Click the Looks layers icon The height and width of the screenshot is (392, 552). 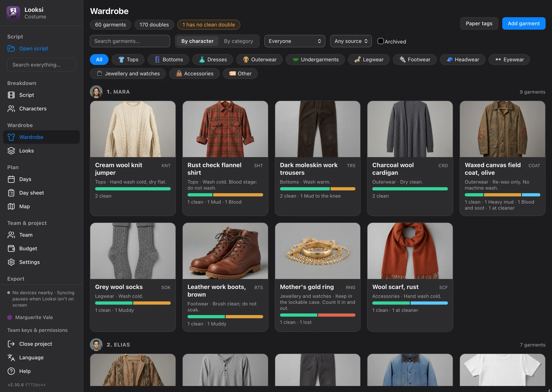tap(11, 151)
